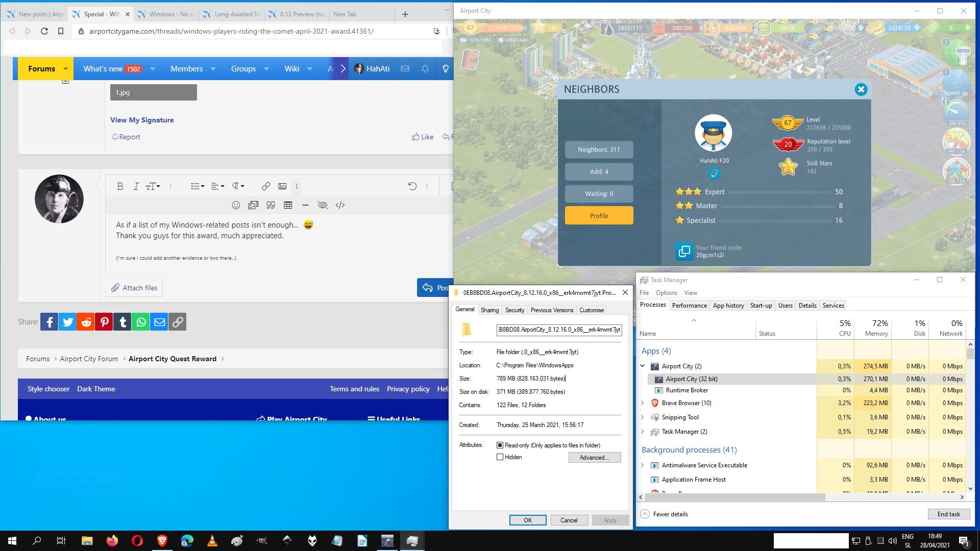The image size is (980, 551).
Task: Click the Task Manager horizontal scrollbar
Action: click(x=735, y=497)
